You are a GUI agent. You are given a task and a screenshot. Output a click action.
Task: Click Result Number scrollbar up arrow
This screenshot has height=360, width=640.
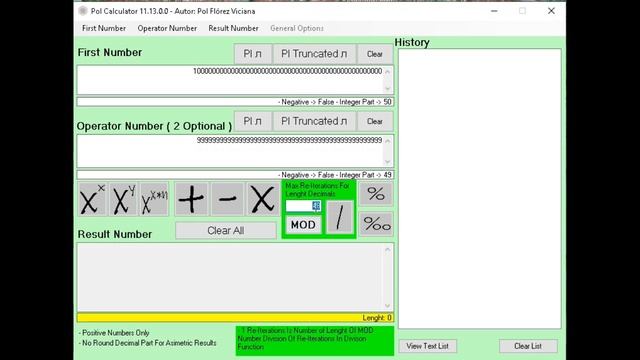coord(388,249)
